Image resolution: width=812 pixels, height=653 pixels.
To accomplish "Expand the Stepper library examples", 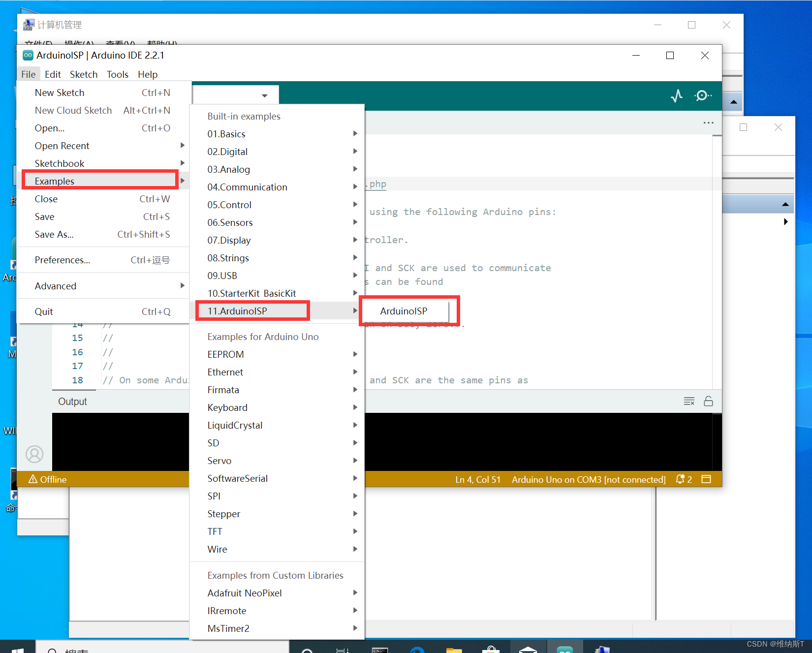I will 277,514.
